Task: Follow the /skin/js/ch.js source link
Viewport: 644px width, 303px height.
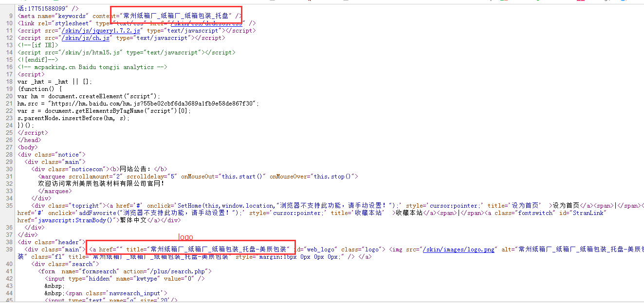Action: [x=86, y=37]
